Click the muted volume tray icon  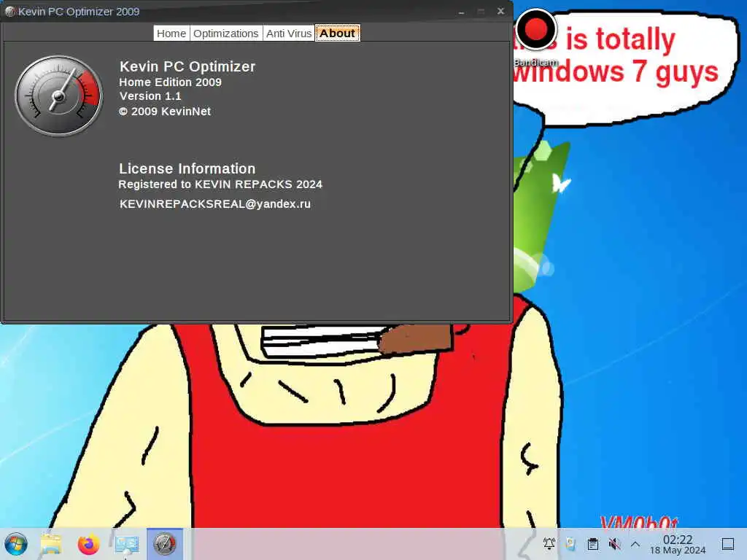[x=614, y=544]
